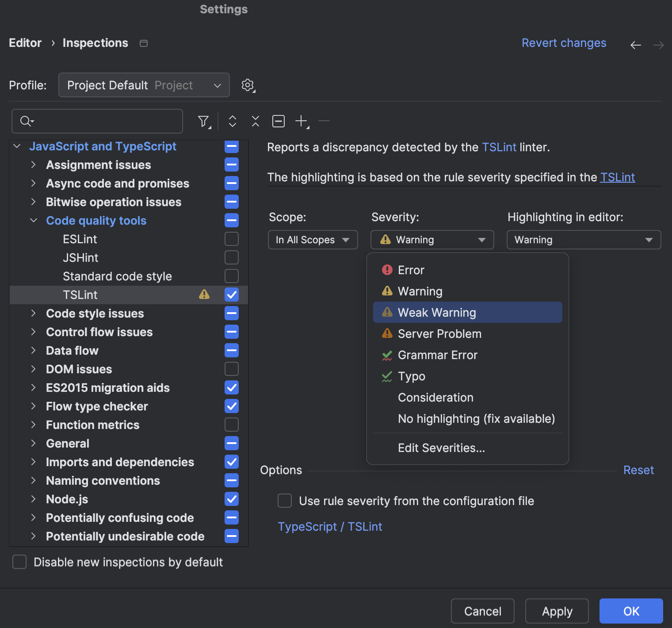Enable the ESLint inspection checkbox

pos(231,239)
